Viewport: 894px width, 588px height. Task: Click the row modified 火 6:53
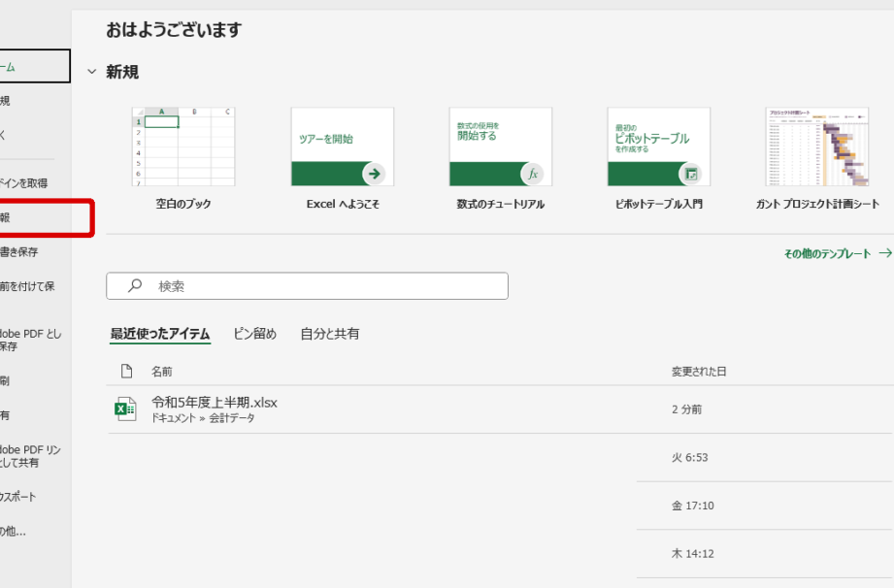coord(689,458)
